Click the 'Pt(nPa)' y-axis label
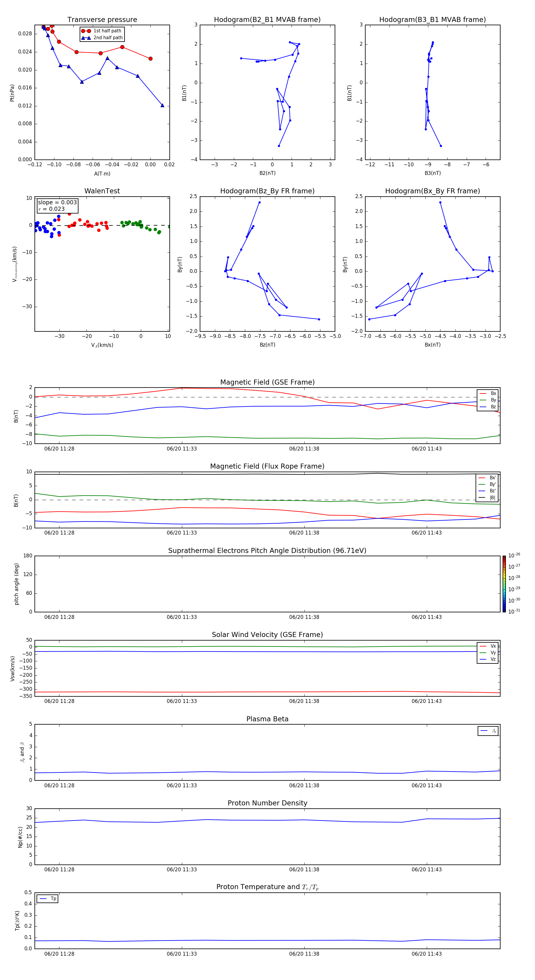 click(12, 92)
